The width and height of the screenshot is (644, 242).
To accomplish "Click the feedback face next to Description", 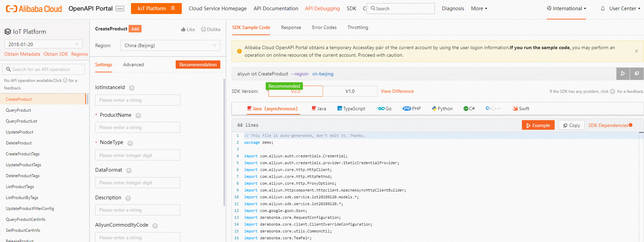I will tap(128, 198).
